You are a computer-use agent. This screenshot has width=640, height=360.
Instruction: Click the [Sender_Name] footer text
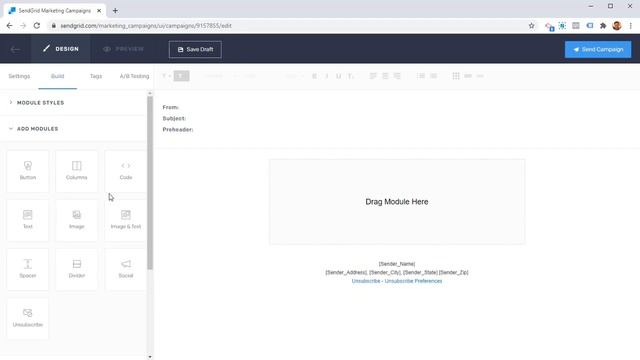click(x=397, y=264)
